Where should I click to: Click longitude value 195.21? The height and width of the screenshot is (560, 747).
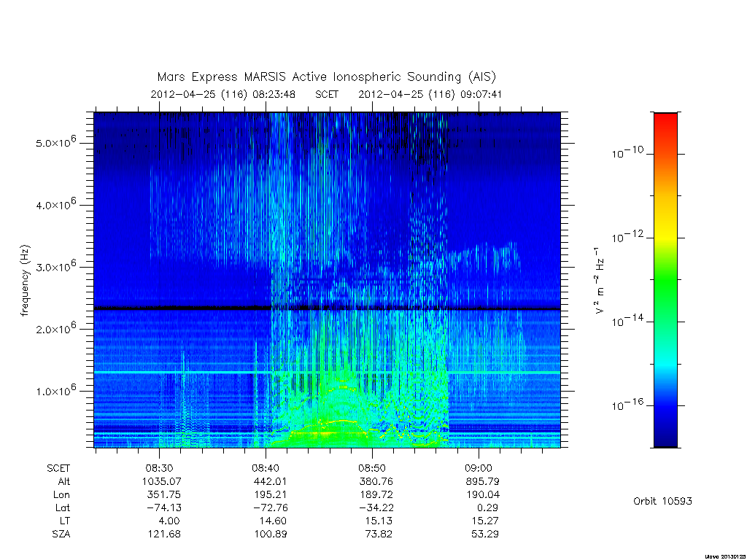point(271,495)
